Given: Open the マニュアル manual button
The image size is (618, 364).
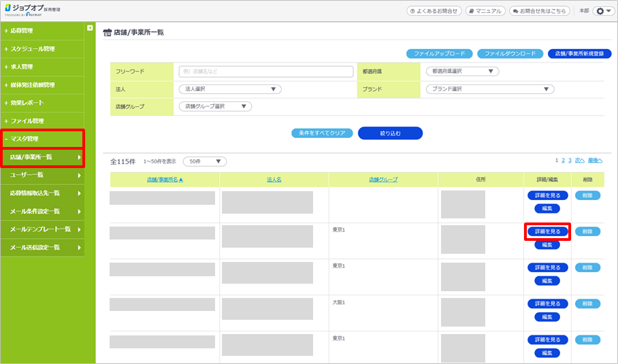Looking at the screenshot, I should point(485,12).
